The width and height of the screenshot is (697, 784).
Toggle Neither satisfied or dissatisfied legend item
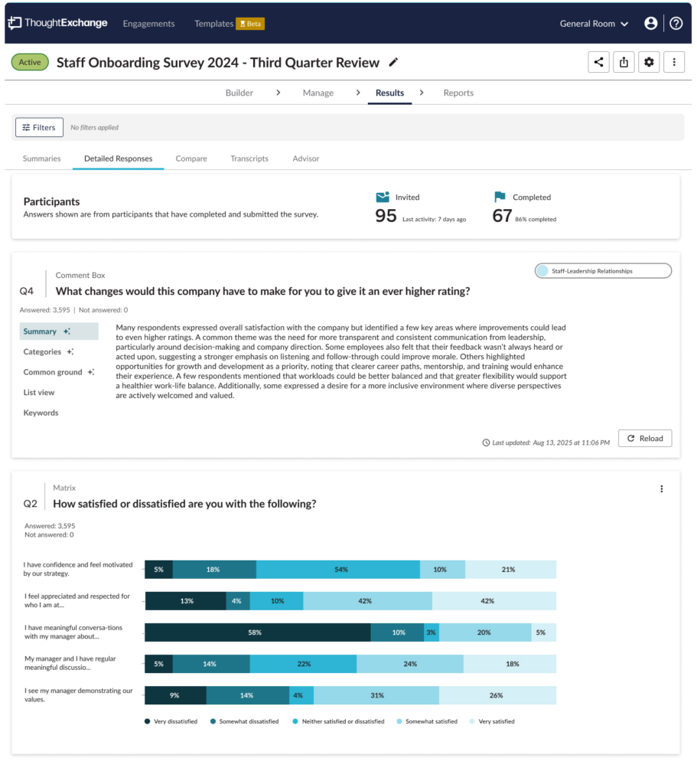point(338,721)
